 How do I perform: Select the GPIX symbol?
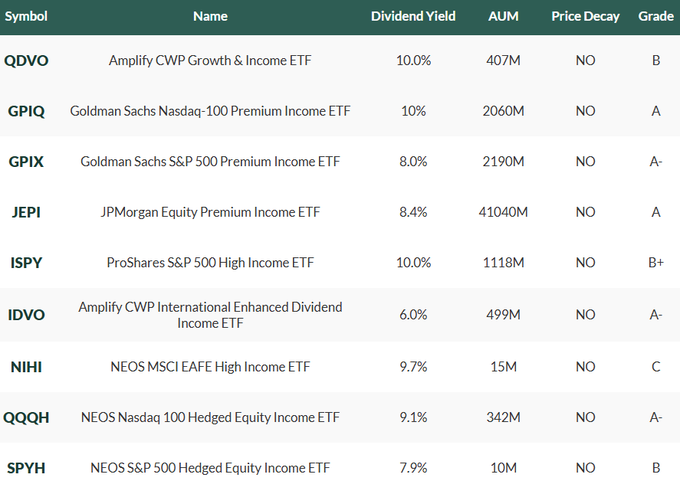(26, 162)
